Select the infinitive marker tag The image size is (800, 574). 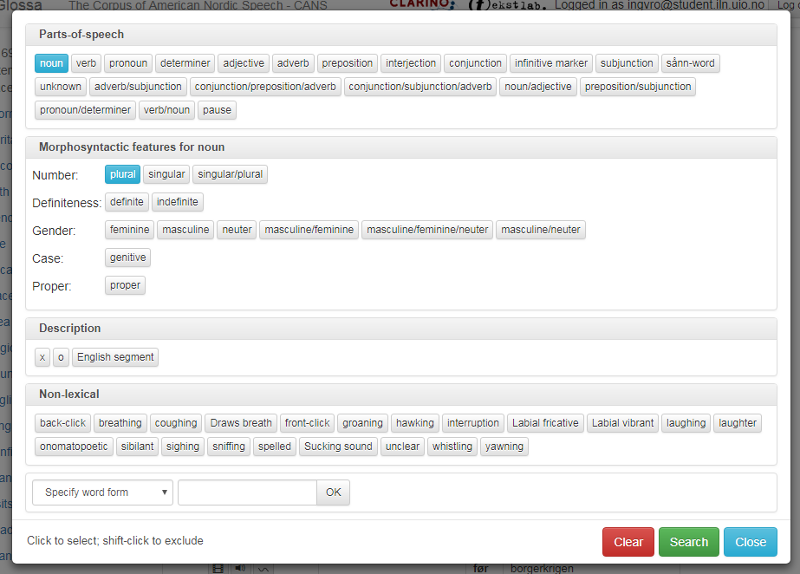551,63
